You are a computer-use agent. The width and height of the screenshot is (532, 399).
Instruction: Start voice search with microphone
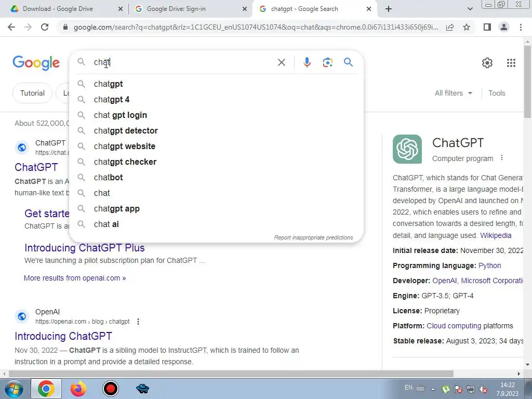307,62
